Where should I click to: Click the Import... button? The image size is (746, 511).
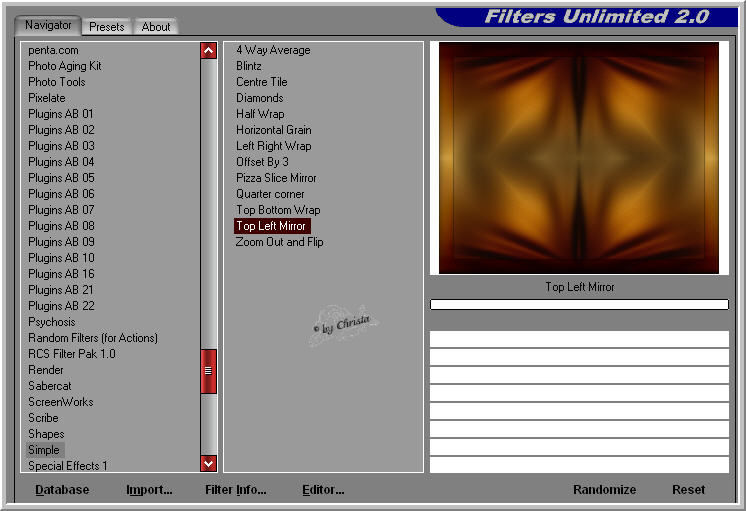(x=149, y=490)
